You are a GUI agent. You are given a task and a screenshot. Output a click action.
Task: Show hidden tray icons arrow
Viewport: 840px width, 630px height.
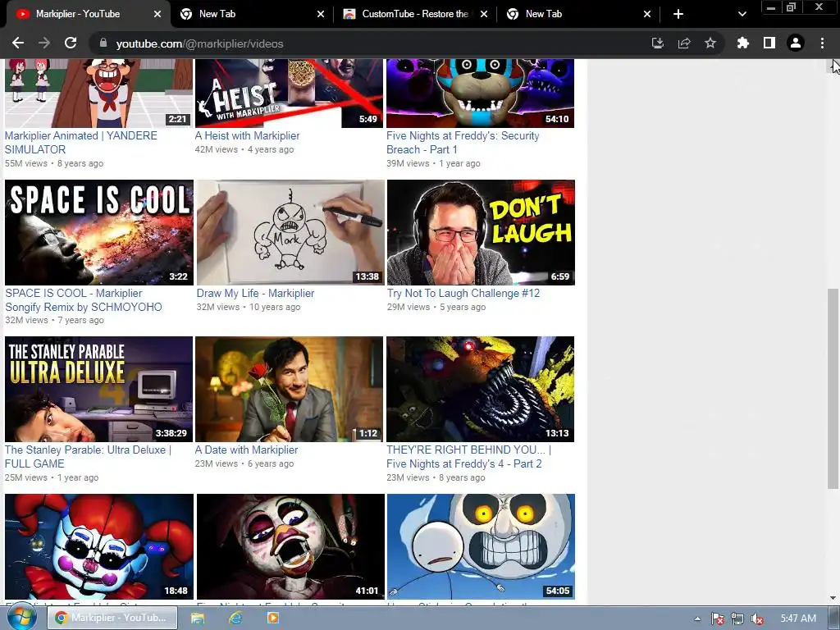697,619
